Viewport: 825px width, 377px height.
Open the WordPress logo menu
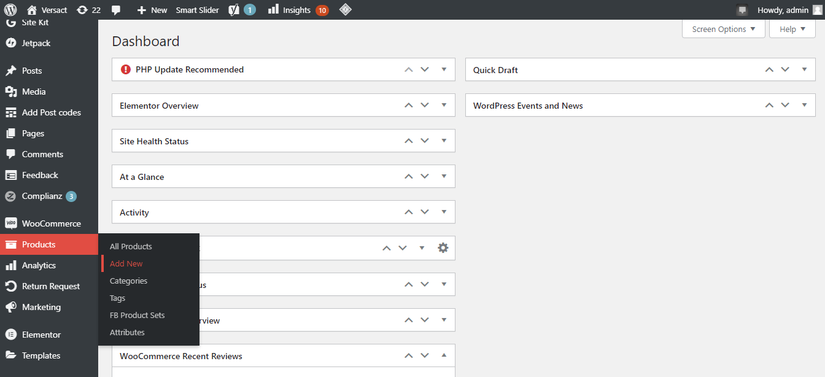coord(11,9)
